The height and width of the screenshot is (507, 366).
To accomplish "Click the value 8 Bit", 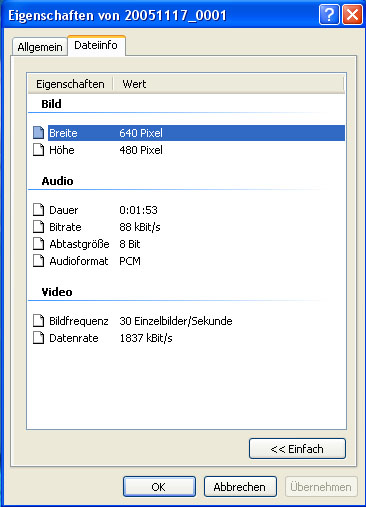I will (x=130, y=244).
